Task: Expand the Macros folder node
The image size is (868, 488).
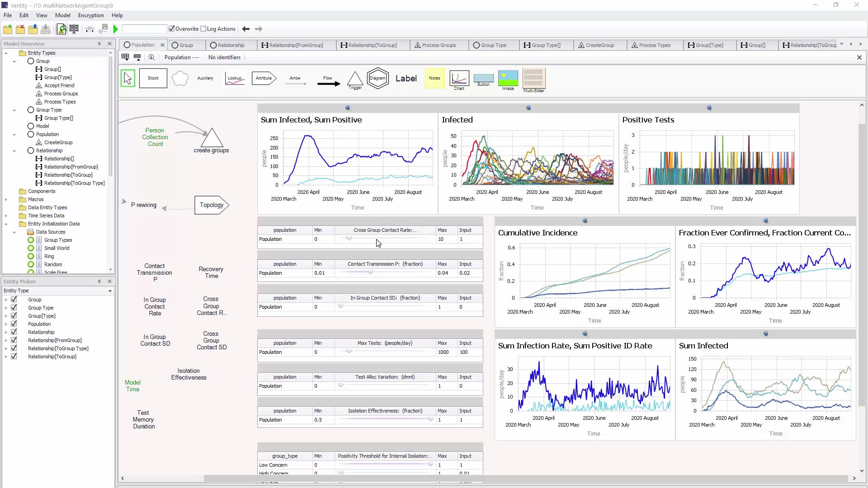Action: point(6,200)
